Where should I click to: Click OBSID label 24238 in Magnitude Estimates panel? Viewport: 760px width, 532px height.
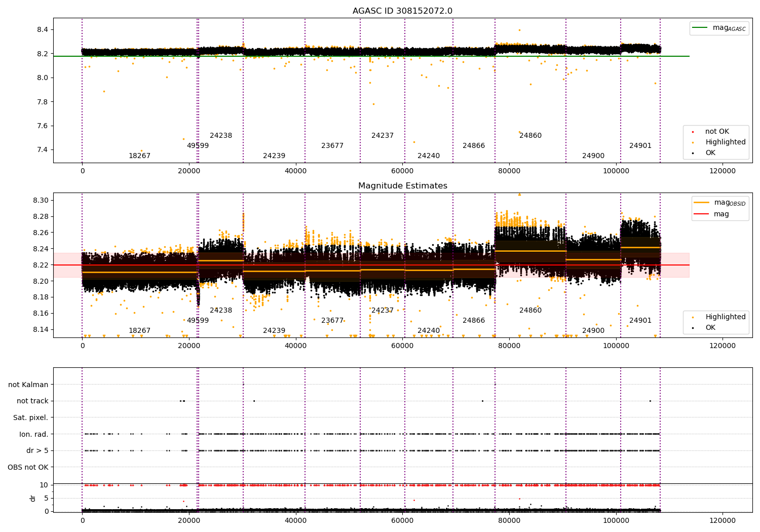(x=221, y=310)
